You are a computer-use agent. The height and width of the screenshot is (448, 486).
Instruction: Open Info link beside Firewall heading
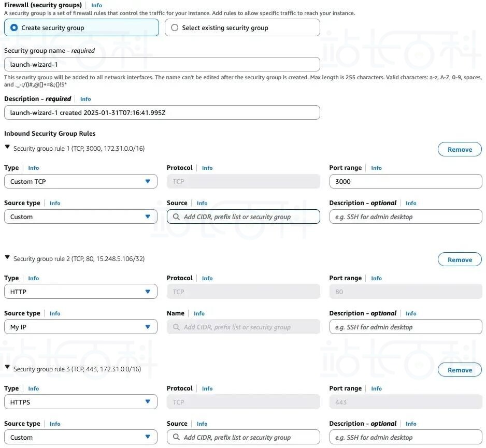pos(96,5)
